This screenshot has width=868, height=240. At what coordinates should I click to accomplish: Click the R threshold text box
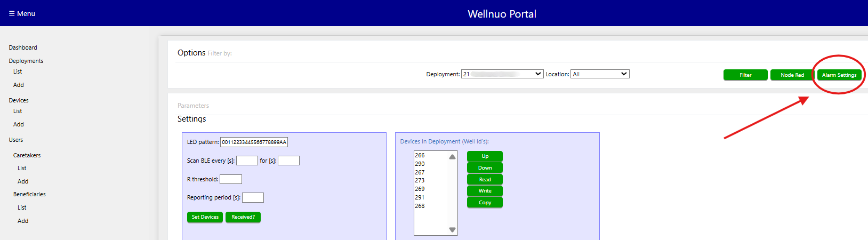pos(230,179)
